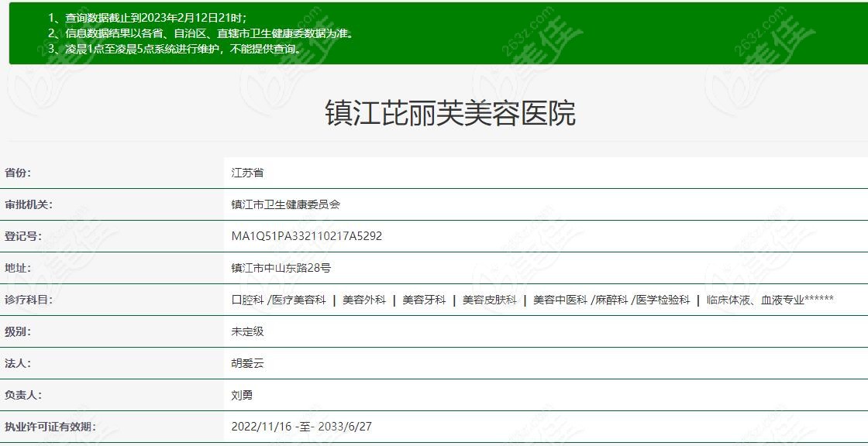This screenshot has width=868, height=446.
Task: Click 临床体液、血液专业****** entry
Action: pos(770,300)
